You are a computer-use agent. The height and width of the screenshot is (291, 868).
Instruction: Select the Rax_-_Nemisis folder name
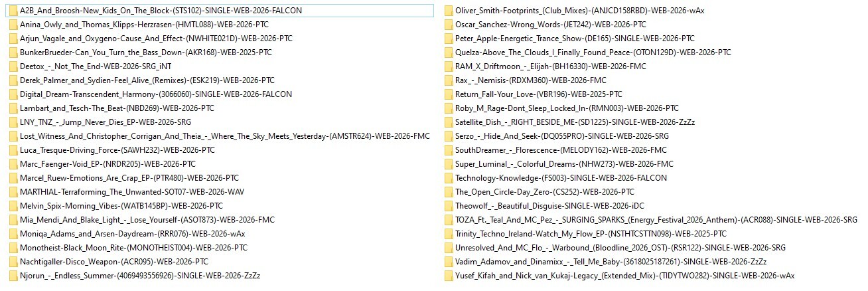pos(531,80)
